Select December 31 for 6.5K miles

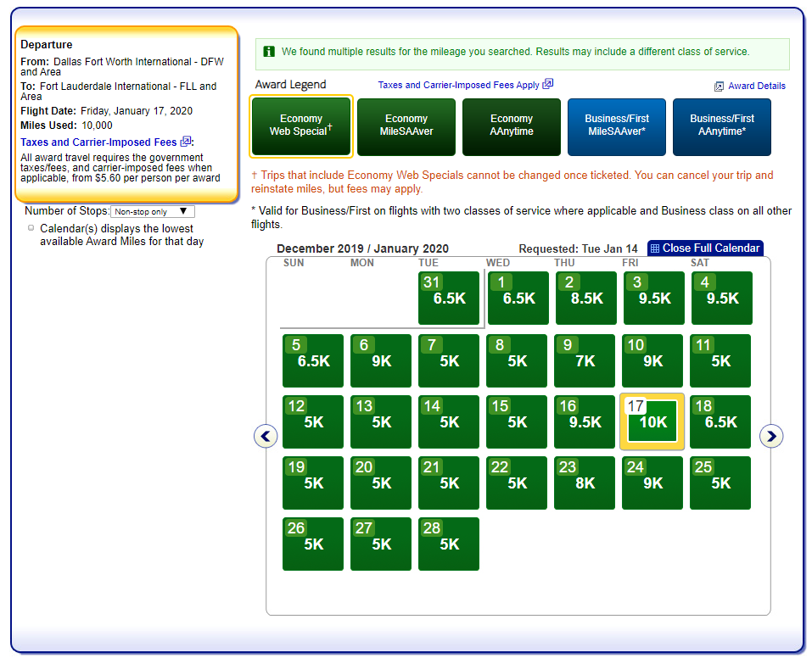(449, 299)
